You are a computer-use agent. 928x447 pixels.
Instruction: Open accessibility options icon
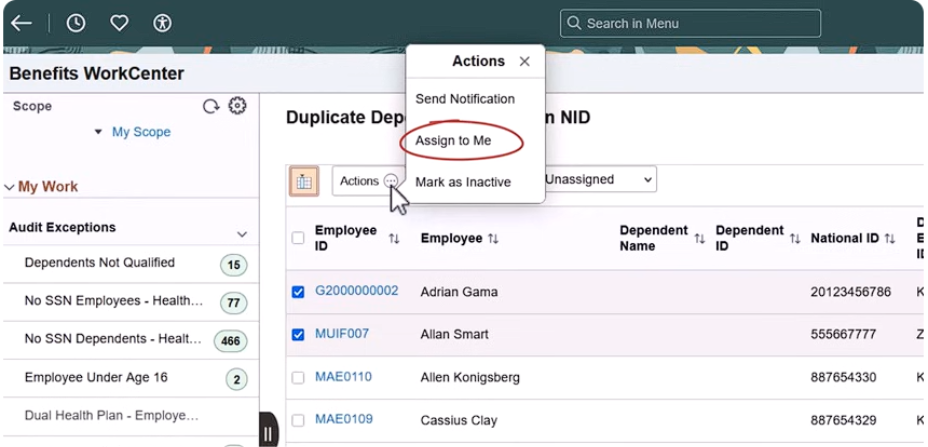[162, 24]
